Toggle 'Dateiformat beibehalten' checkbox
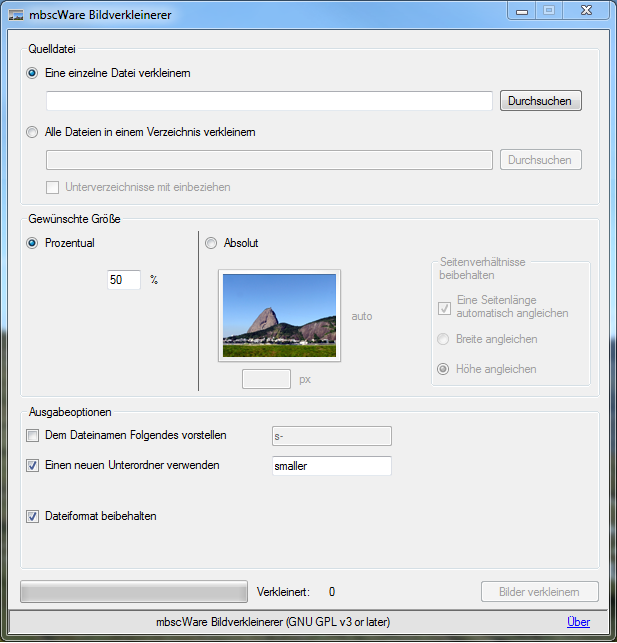 (33, 516)
